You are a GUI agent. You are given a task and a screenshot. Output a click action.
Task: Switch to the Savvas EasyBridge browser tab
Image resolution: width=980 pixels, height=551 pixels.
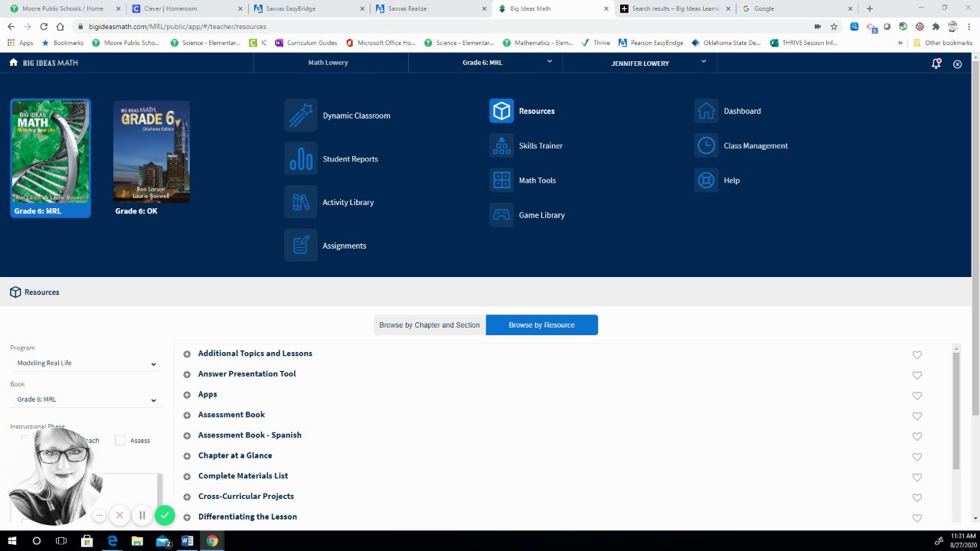pyautogui.click(x=306, y=8)
